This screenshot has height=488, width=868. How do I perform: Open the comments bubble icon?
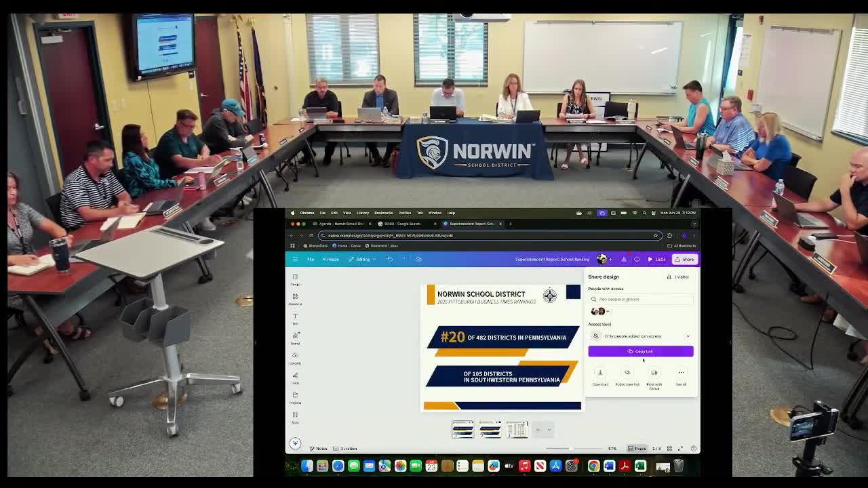[x=637, y=259]
